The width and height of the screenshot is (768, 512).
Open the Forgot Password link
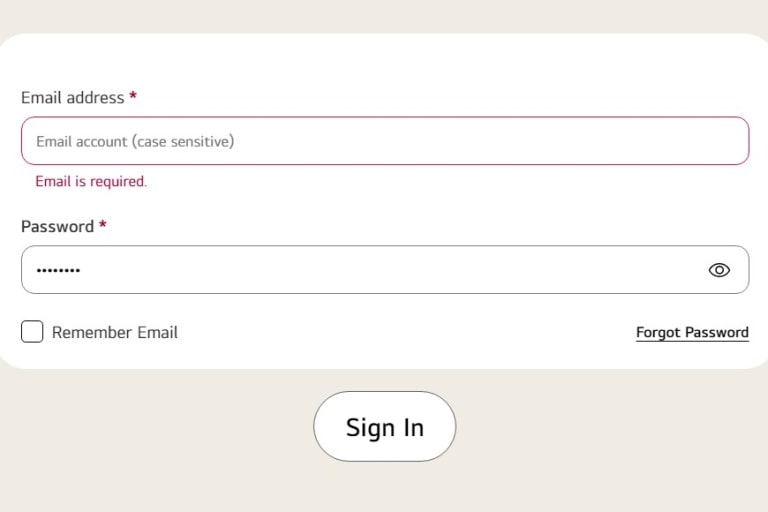tap(692, 332)
